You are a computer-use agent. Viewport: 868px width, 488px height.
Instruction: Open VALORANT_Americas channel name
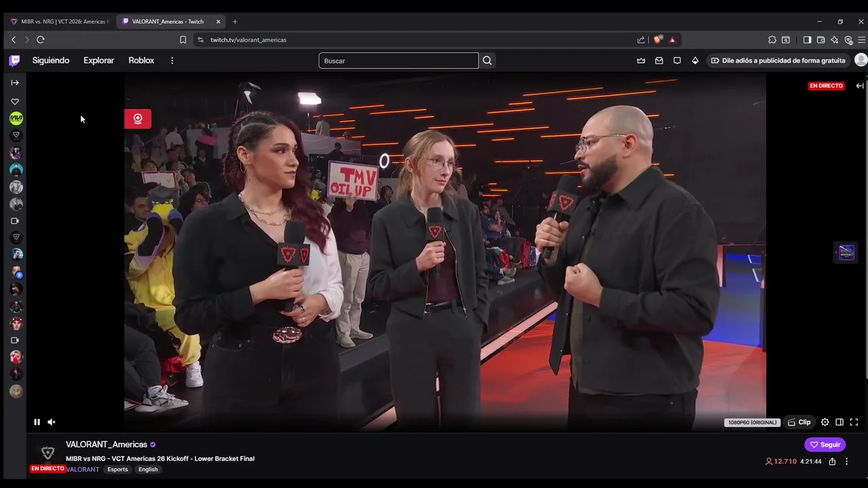tap(106, 445)
